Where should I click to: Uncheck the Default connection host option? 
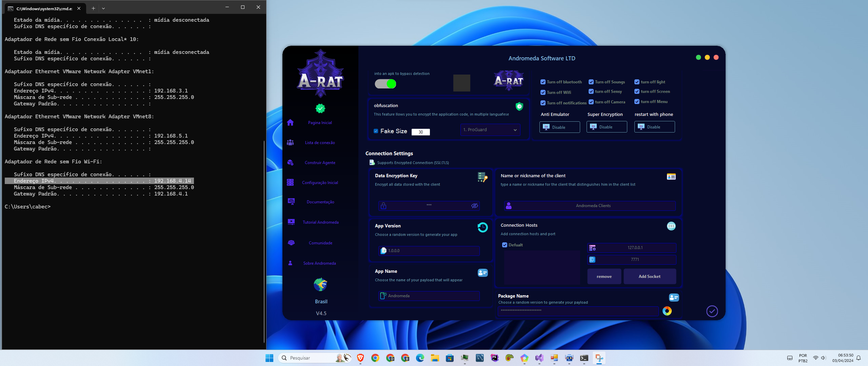pos(505,244)
